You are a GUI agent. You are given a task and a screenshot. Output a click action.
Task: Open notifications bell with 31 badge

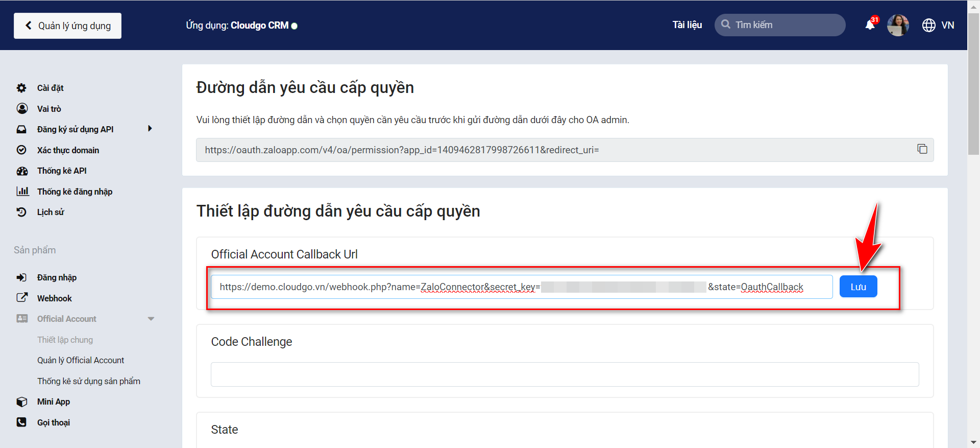click(x=871, y=24)
